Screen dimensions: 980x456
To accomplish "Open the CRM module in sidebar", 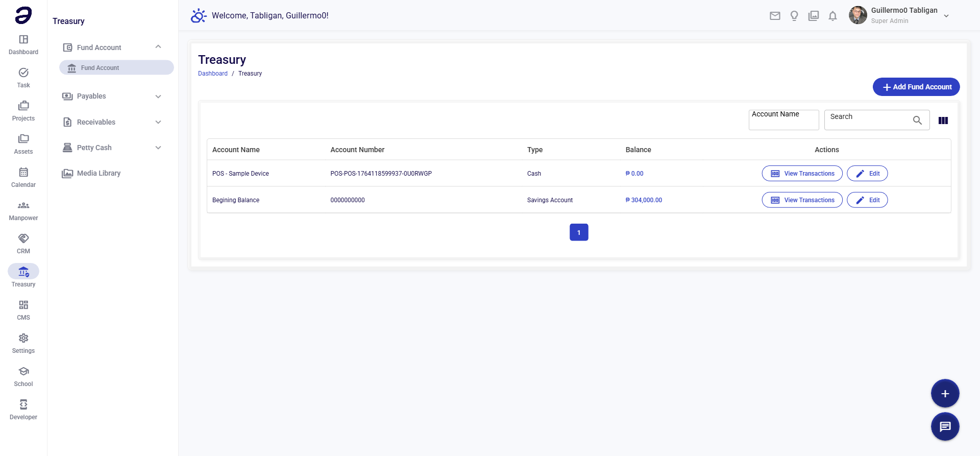I will click(x=23, y=244).
